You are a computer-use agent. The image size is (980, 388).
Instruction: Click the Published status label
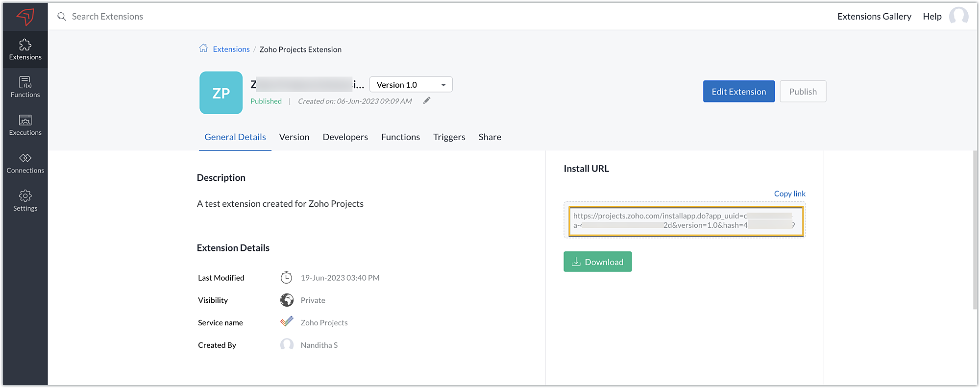(x=266, y=101)
